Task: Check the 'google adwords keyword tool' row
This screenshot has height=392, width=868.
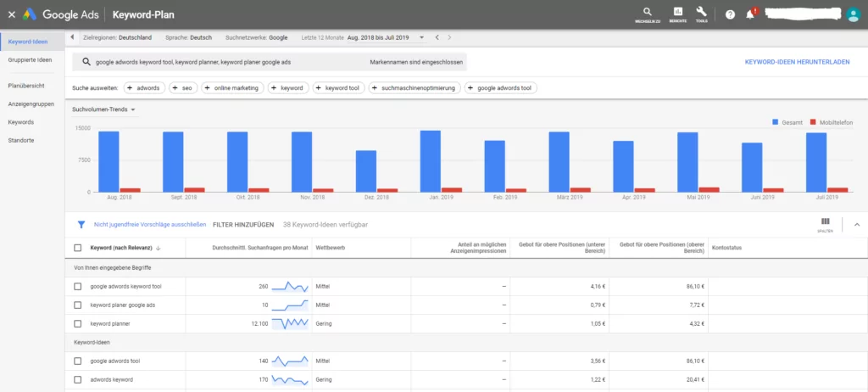Action: point(78,287)
